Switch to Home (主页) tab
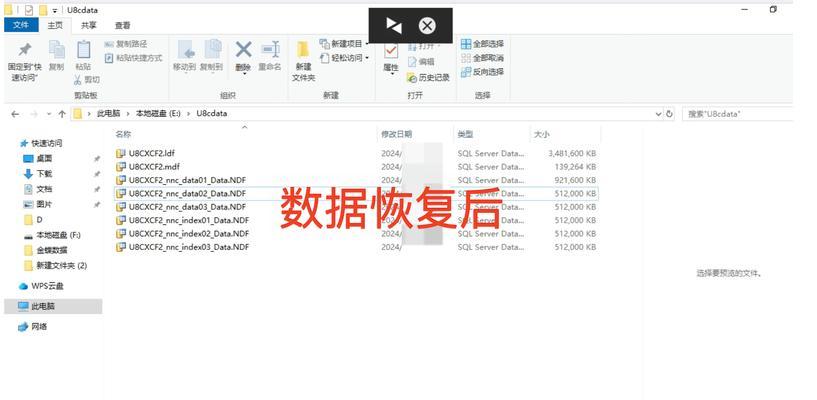Image resolution: width=817 pixels, height=400 pixels. (55, 25)
